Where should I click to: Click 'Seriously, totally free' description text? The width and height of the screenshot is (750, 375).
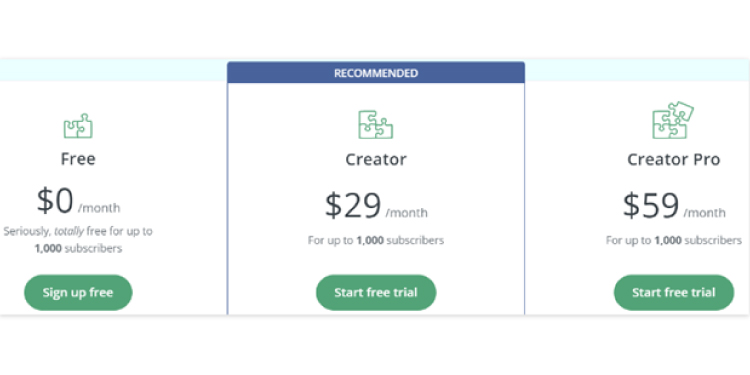click(x=78, y=232)
